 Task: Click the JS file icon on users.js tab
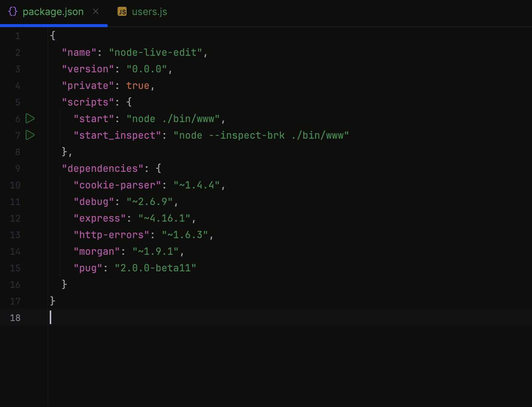pos(122,12)
